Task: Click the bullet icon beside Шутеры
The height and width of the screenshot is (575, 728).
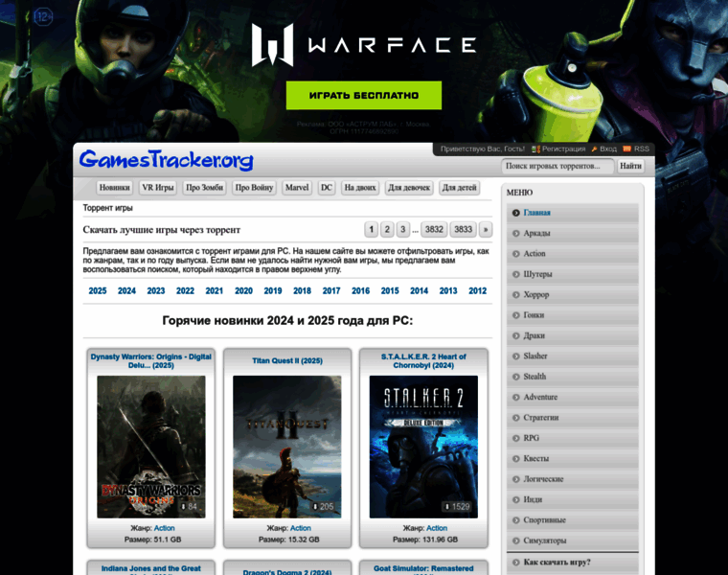Action: [515, 274]
